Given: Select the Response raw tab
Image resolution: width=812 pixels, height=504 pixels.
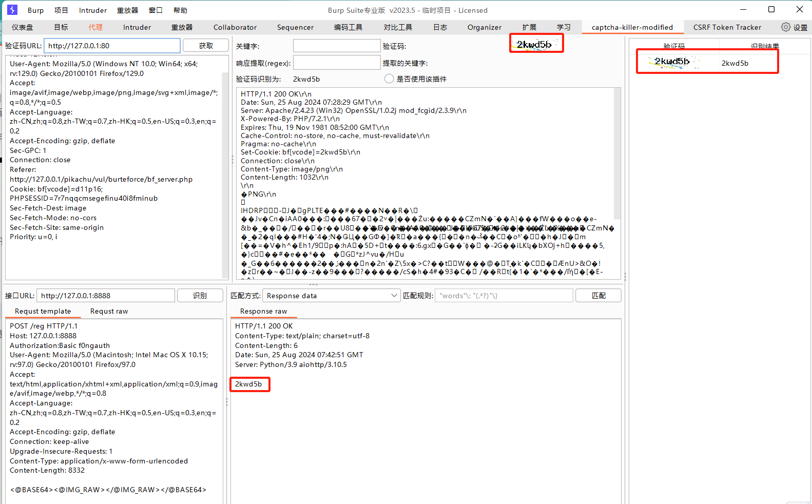Looking at the screenshot, I should coord(263,312).
